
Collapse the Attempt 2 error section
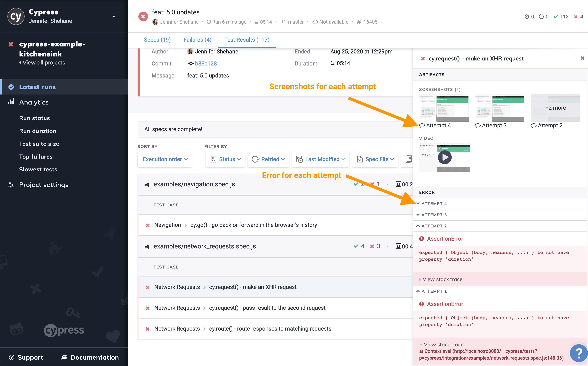(434, 226)
